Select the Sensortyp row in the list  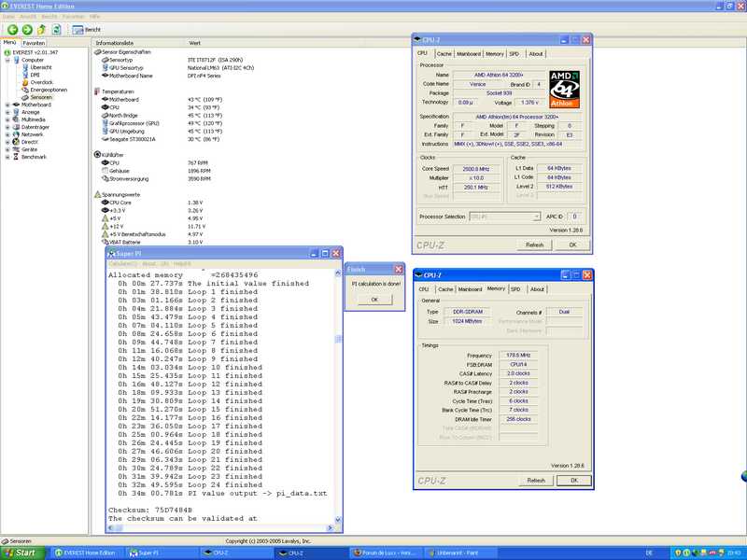pyautogui.click(x=118, y=60)
